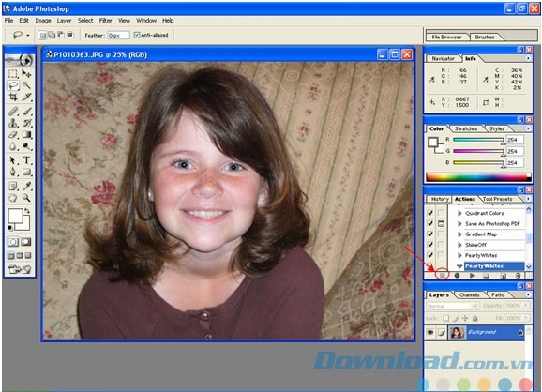Open the Image menu
Screen dimensions: 542x392
(43, 21)
